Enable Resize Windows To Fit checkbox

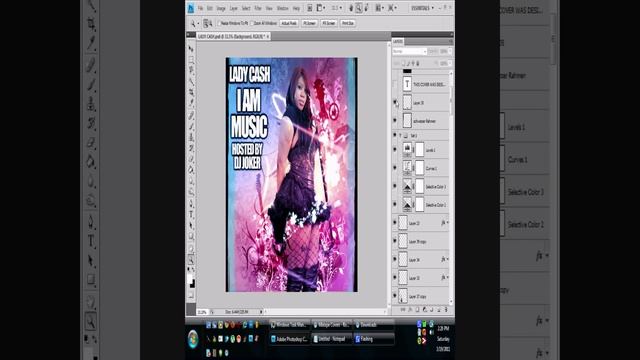pos(219,23)
